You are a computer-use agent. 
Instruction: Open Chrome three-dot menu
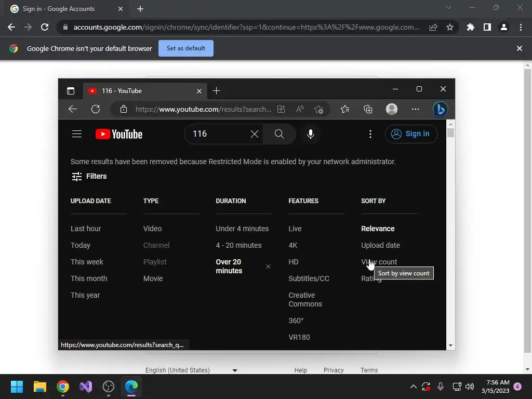tap(521, 27)
